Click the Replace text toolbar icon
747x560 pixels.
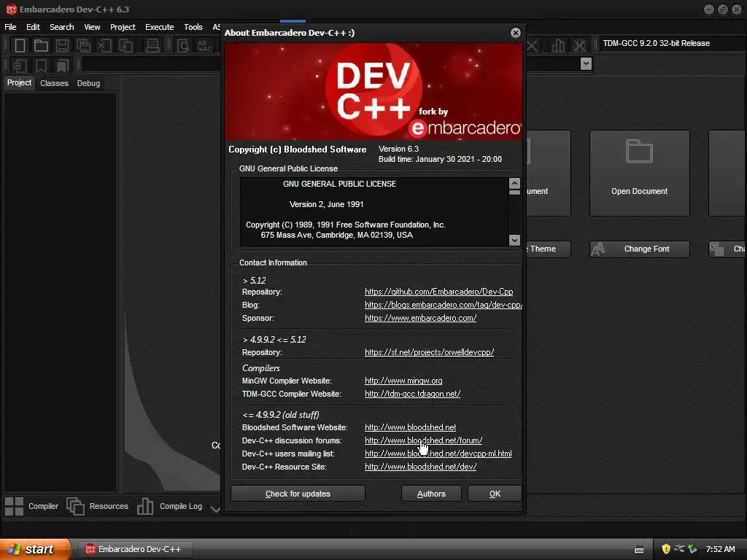coord(204,46)
